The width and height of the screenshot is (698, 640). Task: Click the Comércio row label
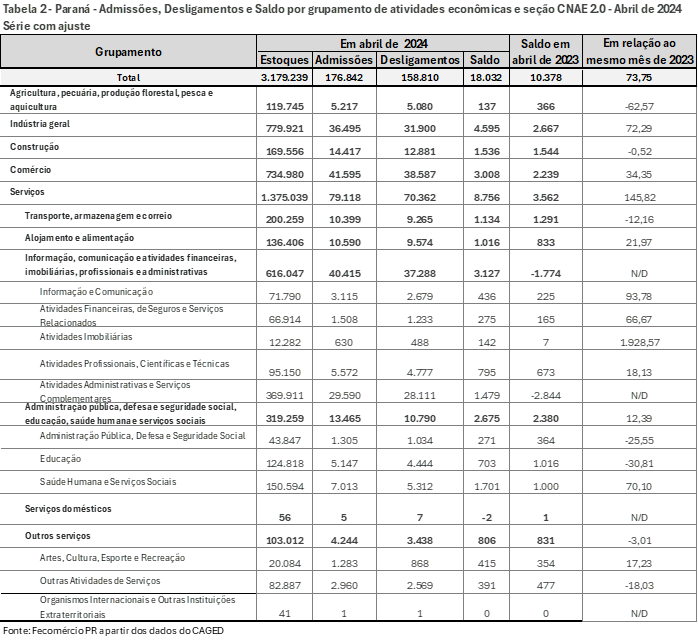pos(31,170)
